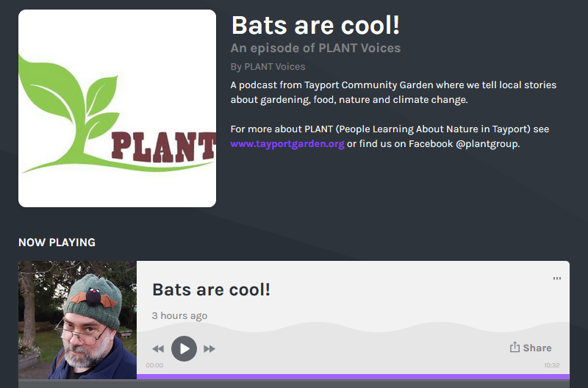
Task: Click the 10:32 duration label
Action: tap(552, 365)
